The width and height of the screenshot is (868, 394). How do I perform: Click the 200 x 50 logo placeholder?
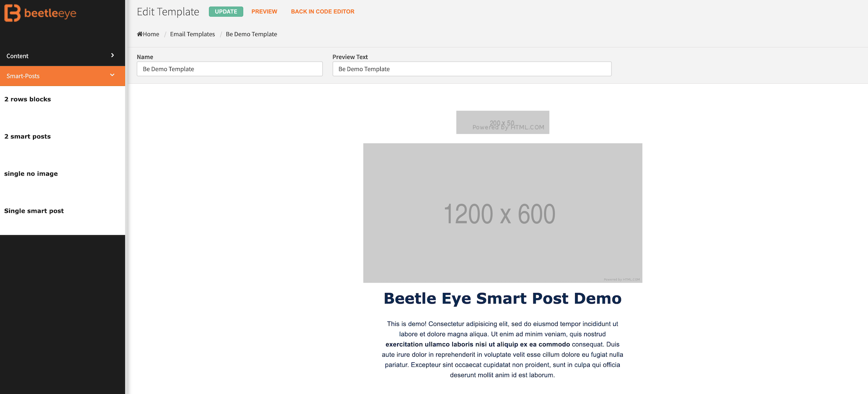click(x=503, y=122)
